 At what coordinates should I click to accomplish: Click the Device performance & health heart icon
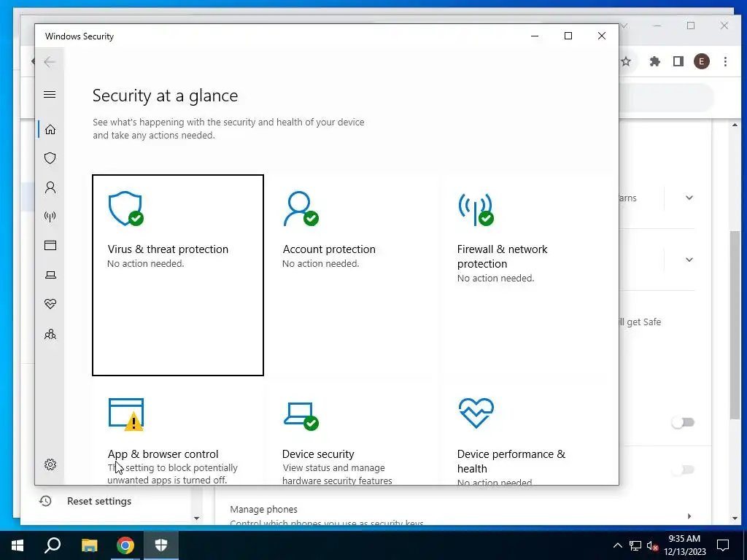pos(476,413)
